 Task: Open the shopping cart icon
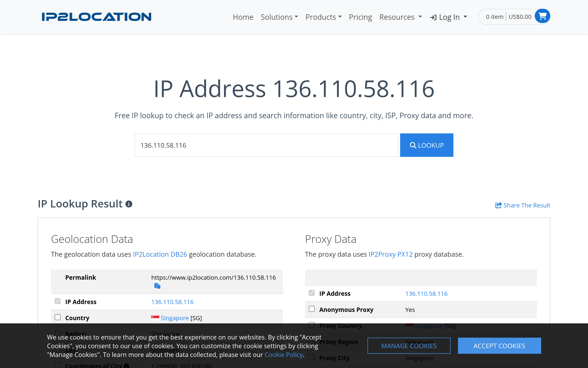[x=542, y=16]
